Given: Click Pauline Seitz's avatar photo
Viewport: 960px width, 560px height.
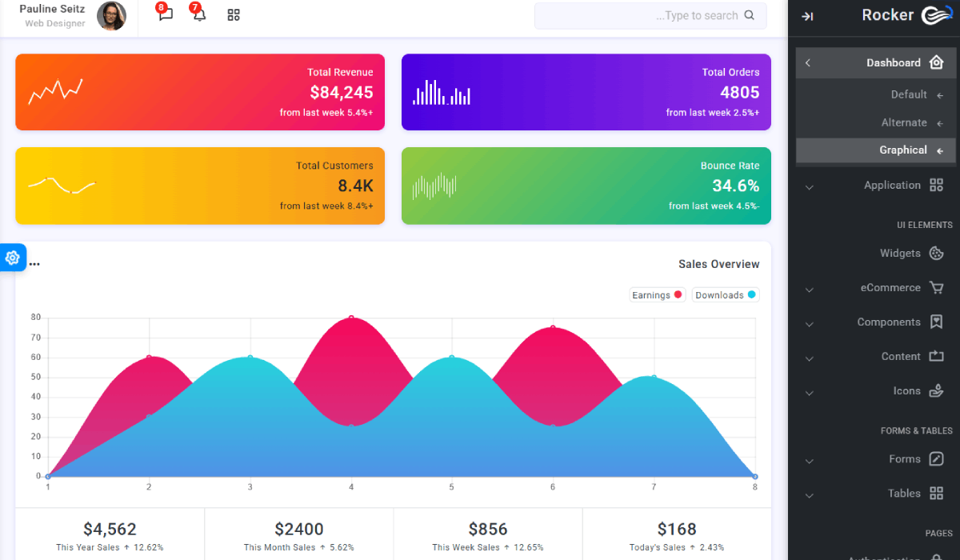Looking at the screenshot, I should point(111,16).
